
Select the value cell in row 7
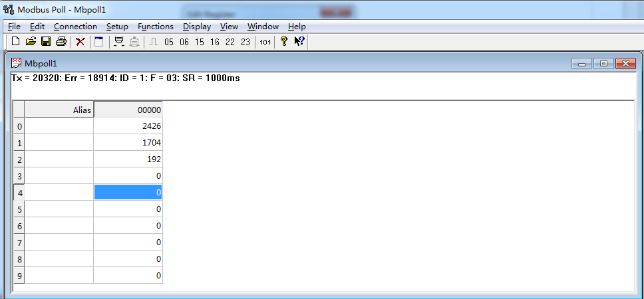click(x=128, y=243)
